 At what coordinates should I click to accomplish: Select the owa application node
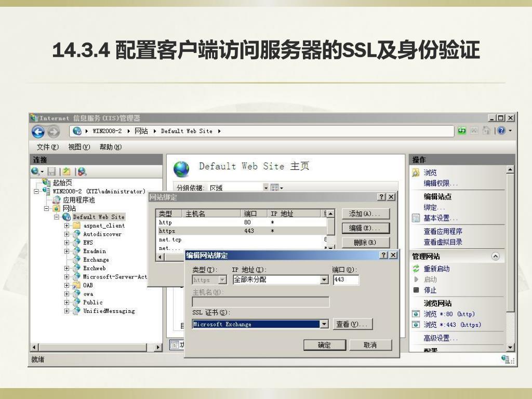[88, 294]
